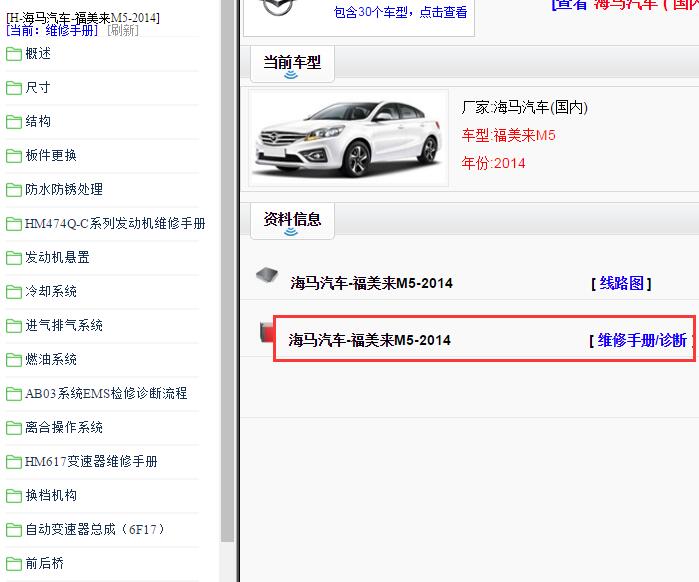Click the Haima brand logo at top

[x=278, y=7]
